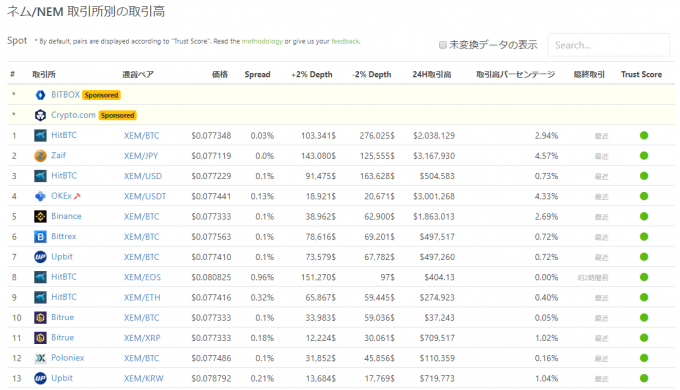Sort by +2% Depth column header
Image resolution: width=680 pixels, height=390 pixels.
click(311, 74)
